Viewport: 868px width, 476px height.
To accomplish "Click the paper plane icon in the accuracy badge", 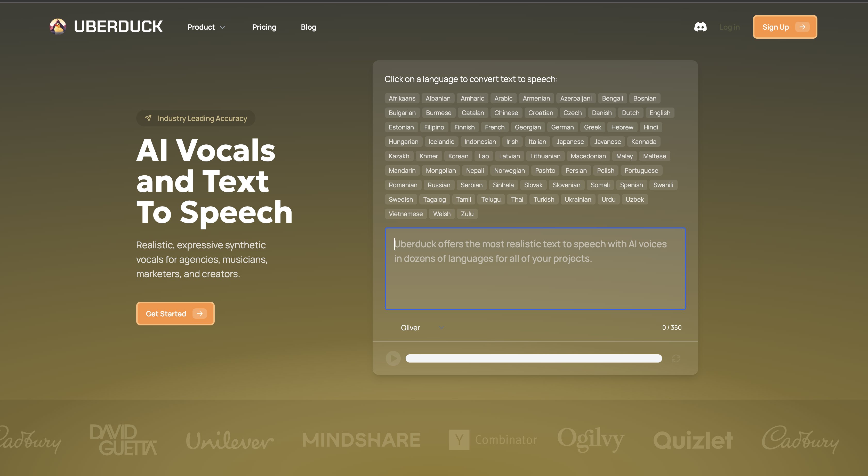I will pos(148,118).
